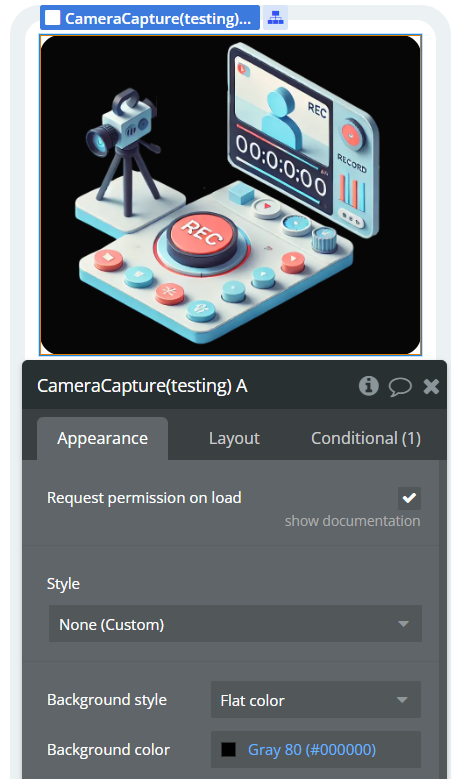Click the show documentation link
Image resolution: width=458 pixels, height=779 pixels.
(352, 521)
